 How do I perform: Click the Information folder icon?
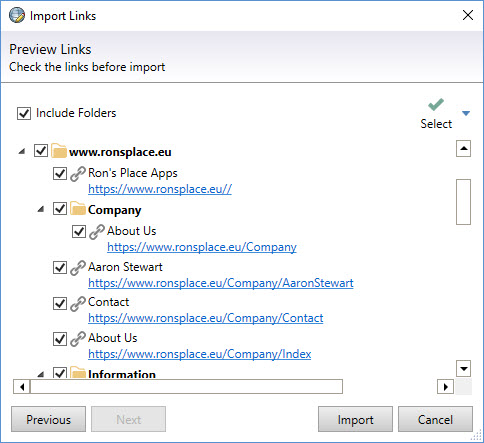(x=78, y=372)
